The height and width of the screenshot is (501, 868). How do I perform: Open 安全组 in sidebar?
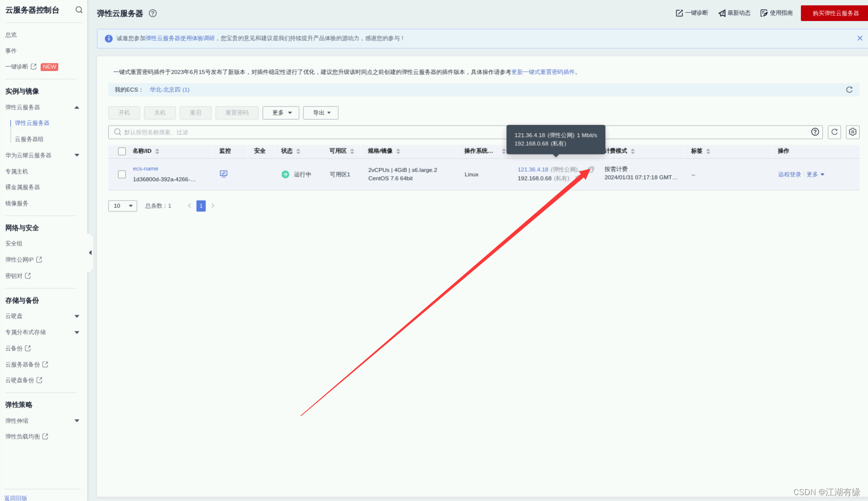click(x=14, y=244)
